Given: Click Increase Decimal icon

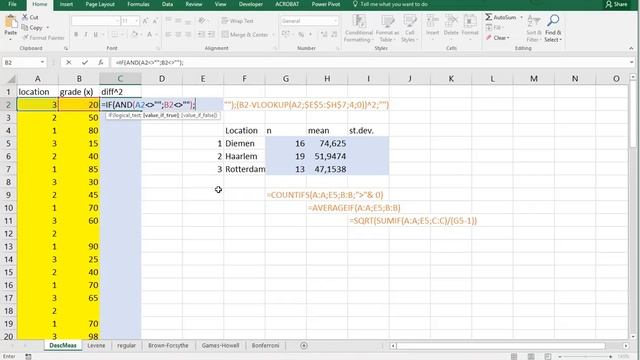Looking at the screenshot, I should point(324,35).
